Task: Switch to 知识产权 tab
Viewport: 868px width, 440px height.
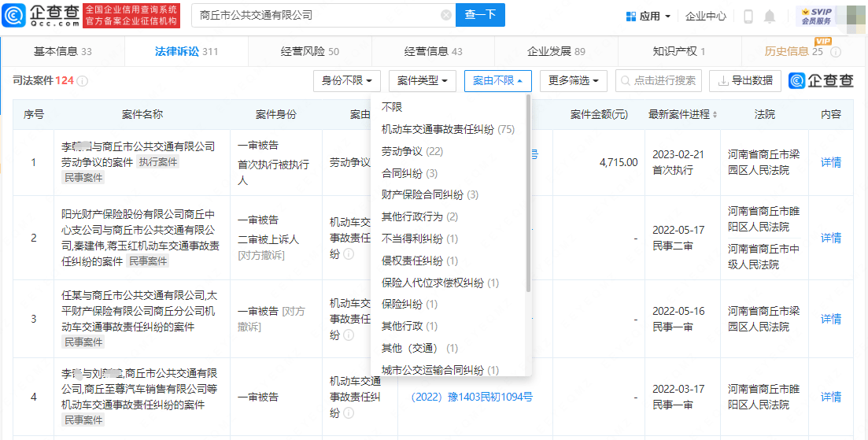Action: [x=679, y=51]
